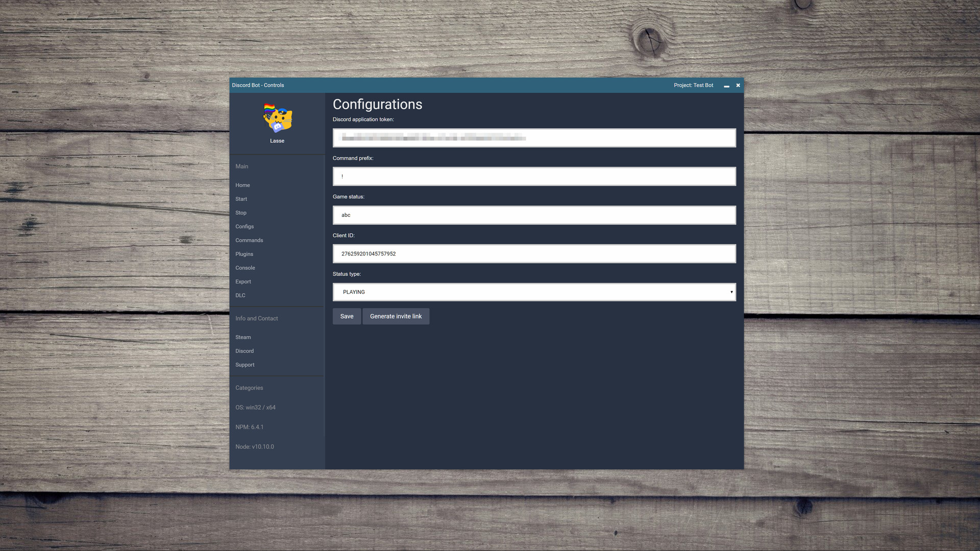Click the Steam link
This screenshot has width=980, height=551.
click(x=242, y=337)
